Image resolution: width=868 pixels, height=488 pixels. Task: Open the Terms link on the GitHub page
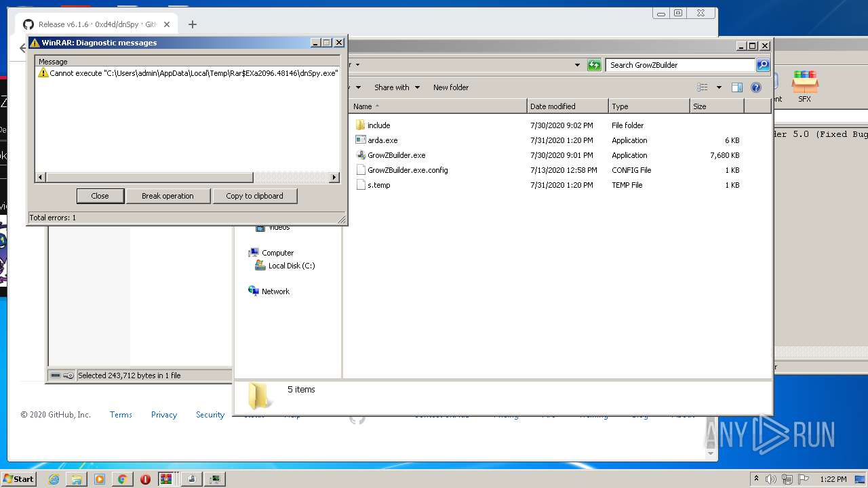[121, 415]
